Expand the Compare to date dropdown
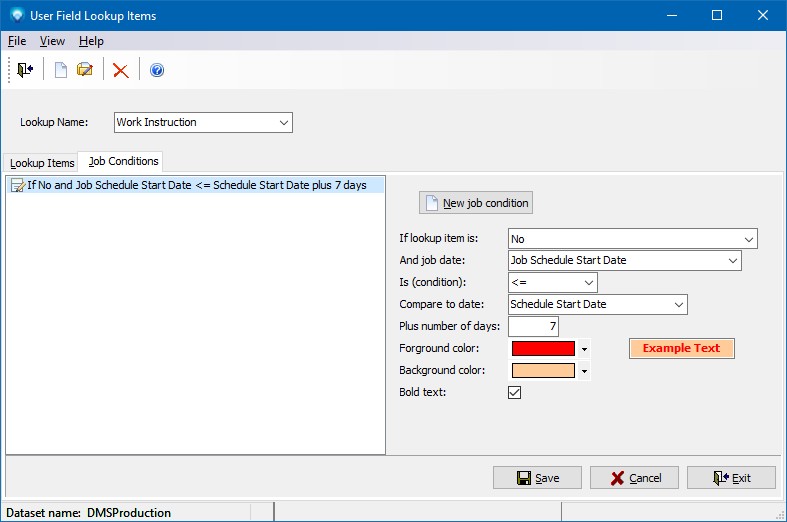Screen dimensions: 787x522 pos(678,305)
